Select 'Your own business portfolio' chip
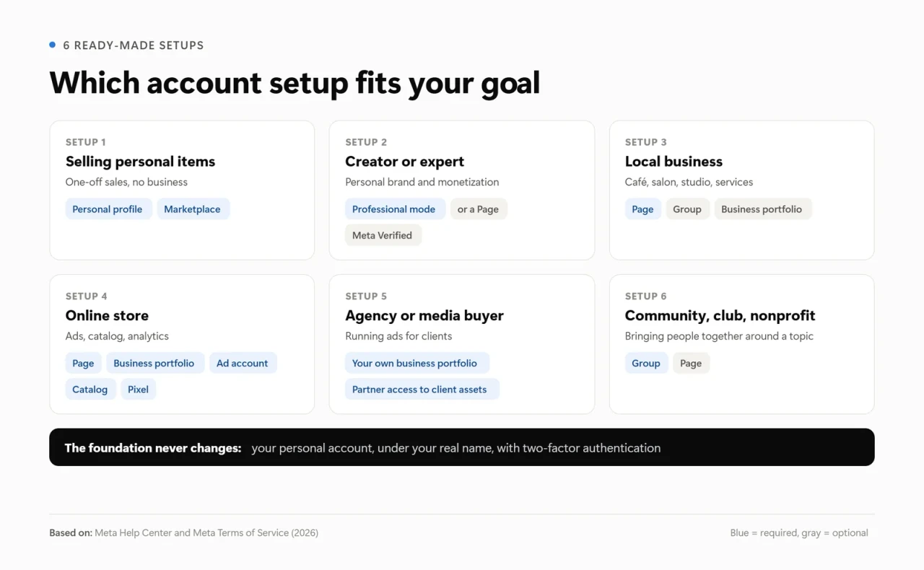Viewport: 924px width, 570px height. 416,363
